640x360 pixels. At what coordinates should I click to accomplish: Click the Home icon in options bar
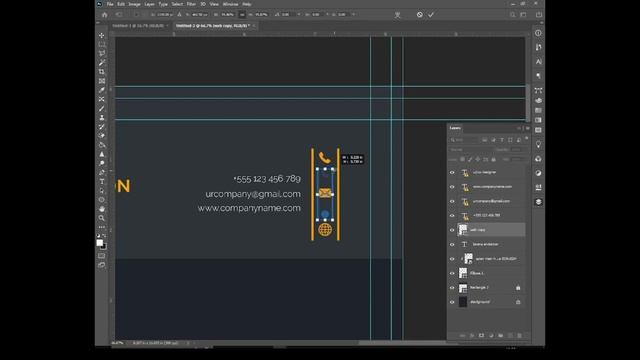pyautogui.click(x=104, y=15)
